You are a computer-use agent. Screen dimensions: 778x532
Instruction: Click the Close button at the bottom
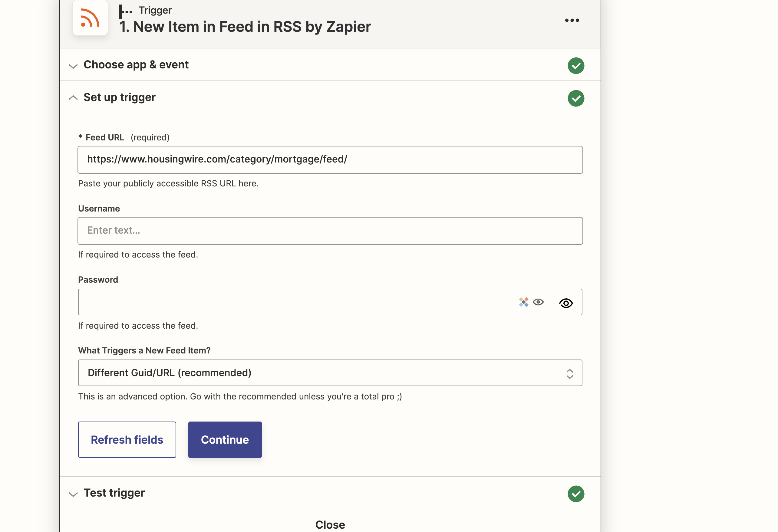coord(330,524)
